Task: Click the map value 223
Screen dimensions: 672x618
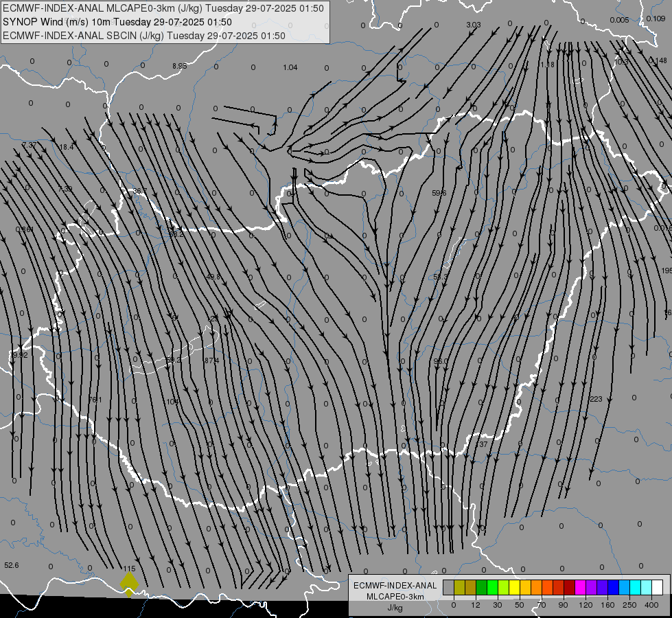Action: coord(596,399)
